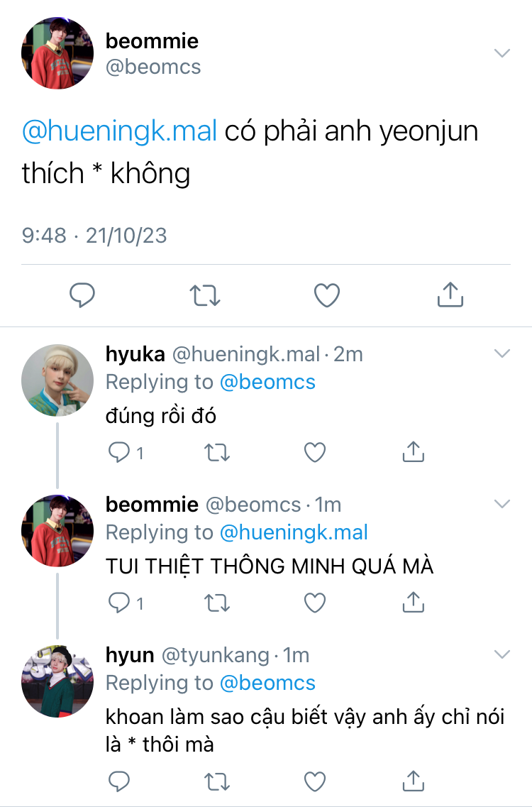Like the main tweet about yeonjun
This screenshot has height=807, width=532.
coord(327,295)
